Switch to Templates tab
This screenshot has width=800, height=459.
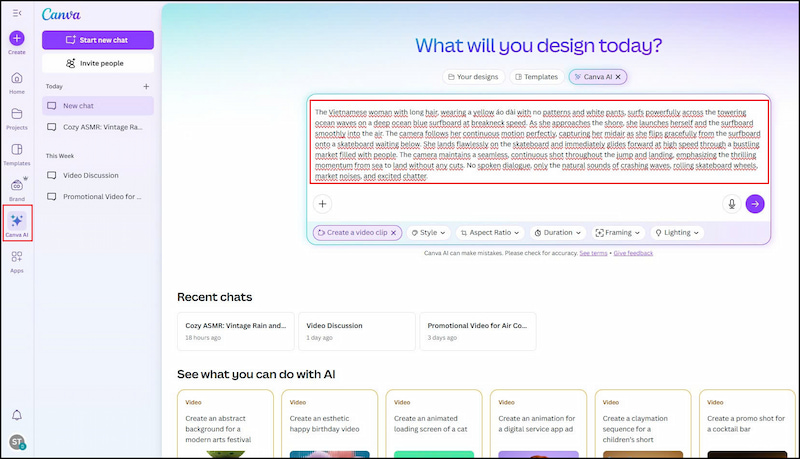point(537,77)
